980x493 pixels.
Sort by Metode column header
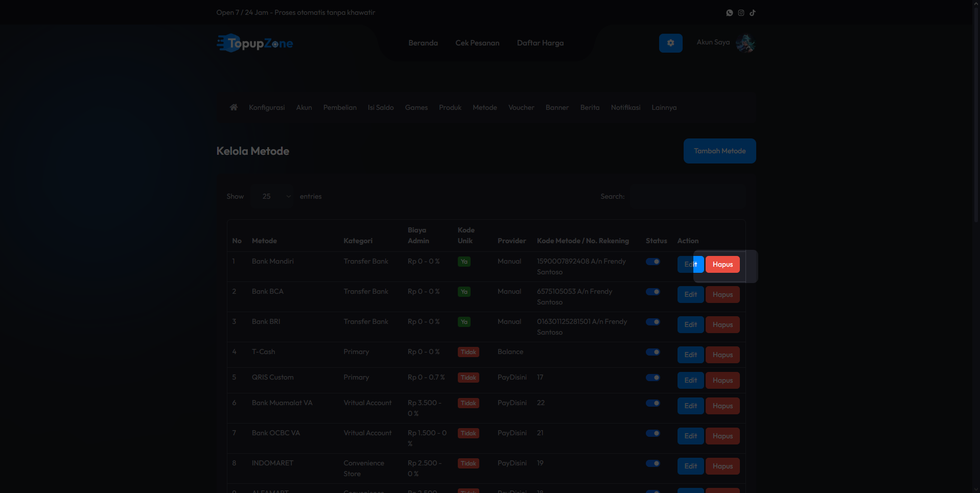tap(264, 241)
